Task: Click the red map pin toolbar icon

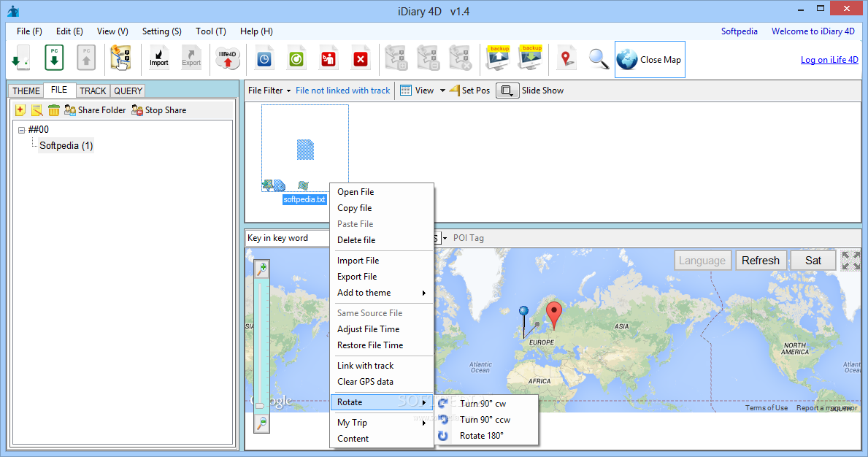Action: point(566,58)
